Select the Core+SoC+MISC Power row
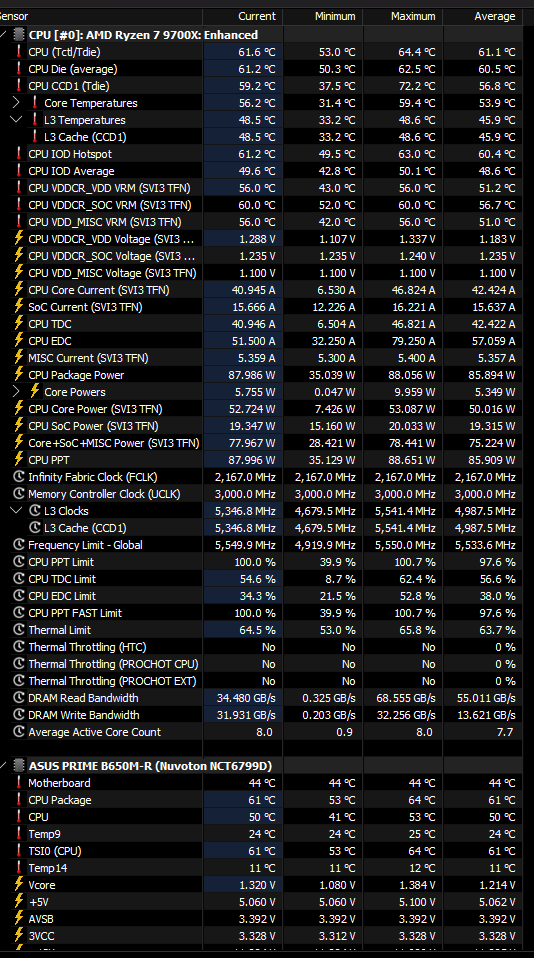Viewport: 534px width, 958px height. pos(262,443)
